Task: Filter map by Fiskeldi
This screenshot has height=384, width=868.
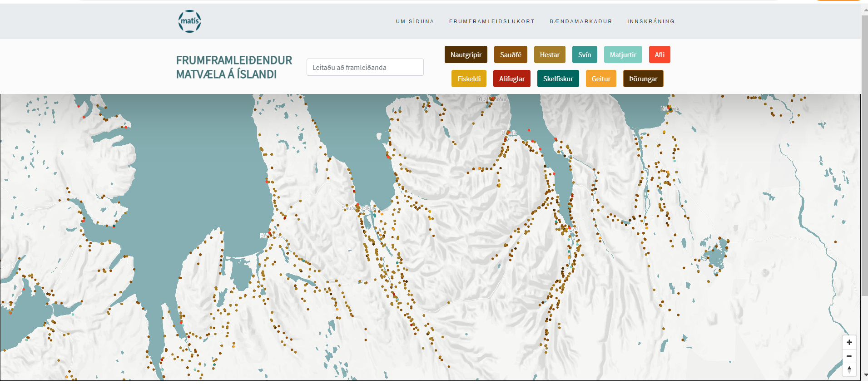Action: (x=469, y=79)
